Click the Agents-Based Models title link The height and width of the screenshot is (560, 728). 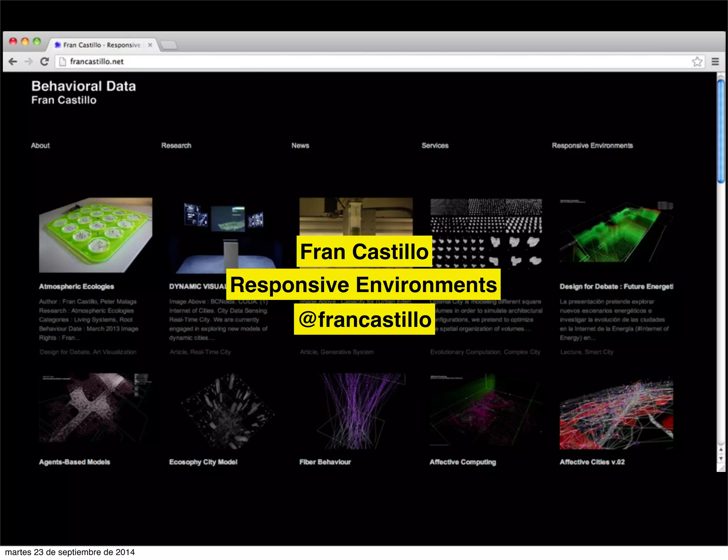(75, 462)
